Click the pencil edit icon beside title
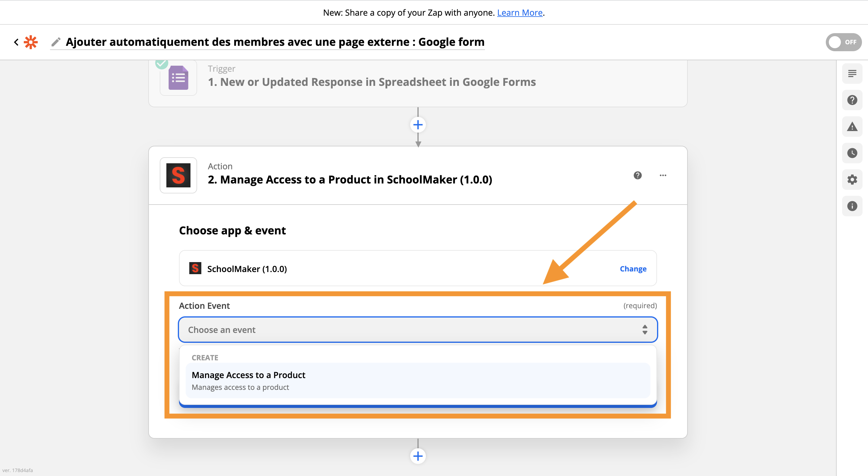This screenshot has height=476, width=868. point(56,42)
